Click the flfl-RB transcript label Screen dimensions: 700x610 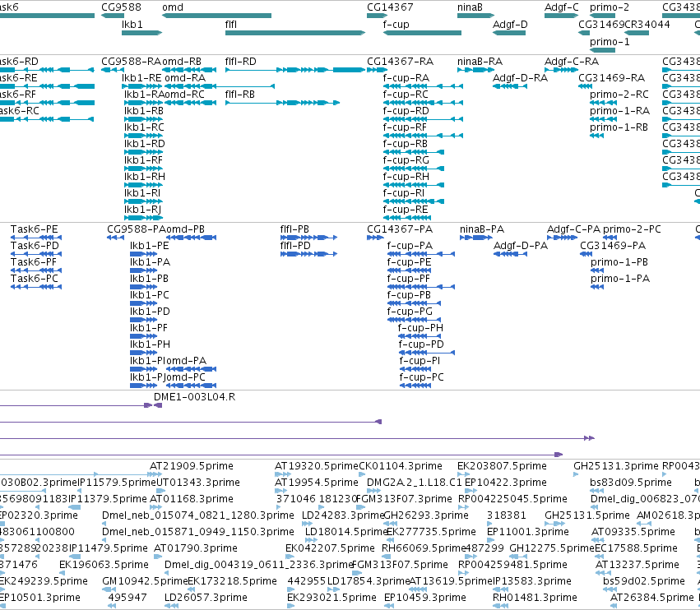tap(239, 95)
